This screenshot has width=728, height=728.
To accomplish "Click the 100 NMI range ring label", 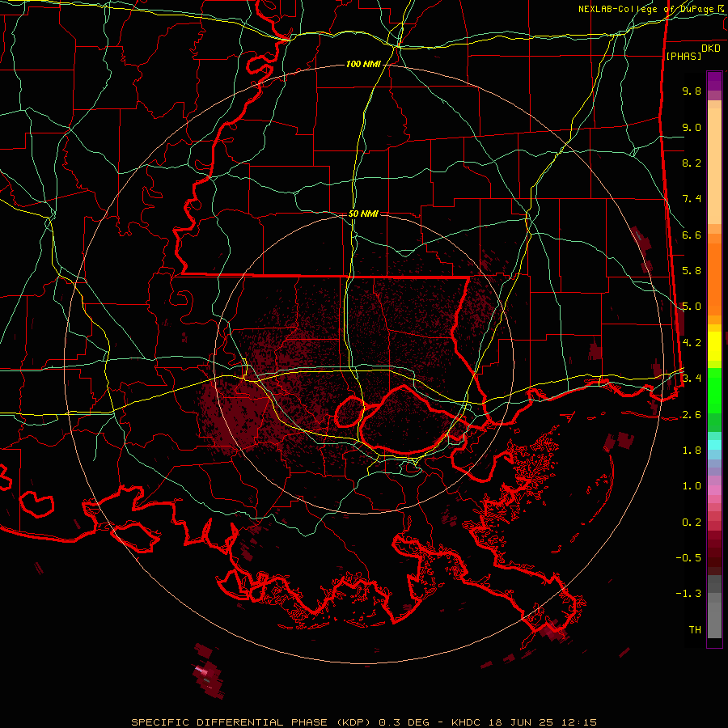I will click(363, 64).
